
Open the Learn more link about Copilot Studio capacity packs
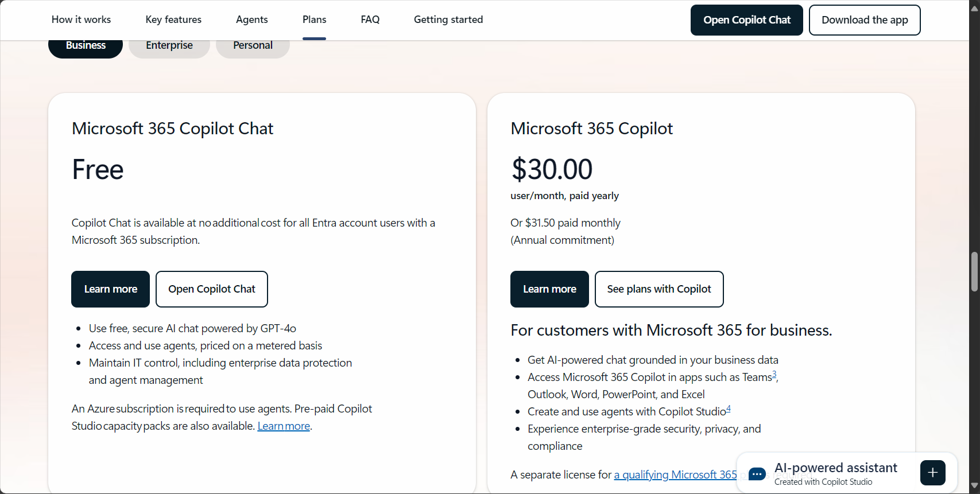(284, 426)
